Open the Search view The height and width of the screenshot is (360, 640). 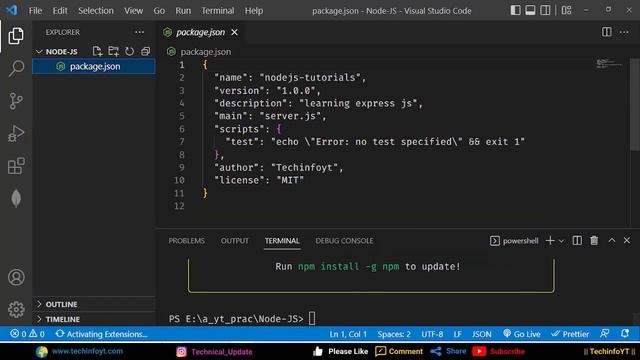click(16, 68)
